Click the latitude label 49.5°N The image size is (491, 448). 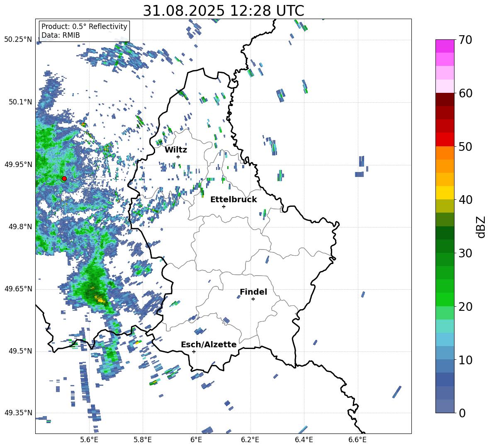point(20,351)
